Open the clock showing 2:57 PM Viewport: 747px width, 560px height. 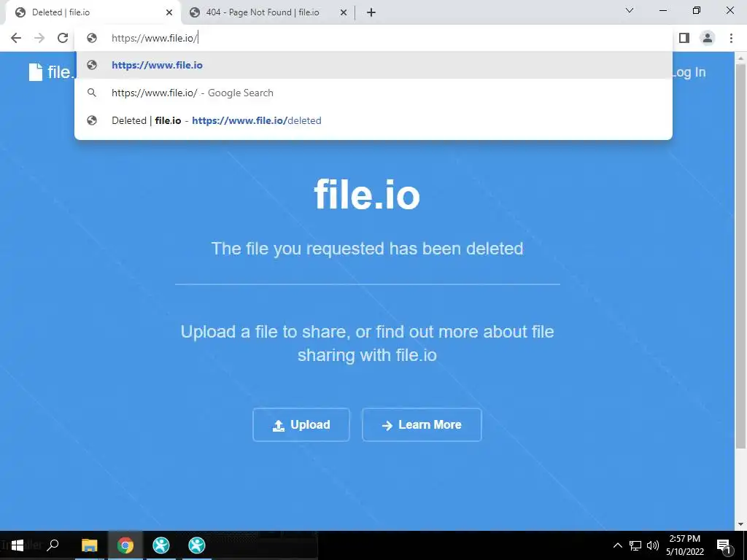coord(684,545)
